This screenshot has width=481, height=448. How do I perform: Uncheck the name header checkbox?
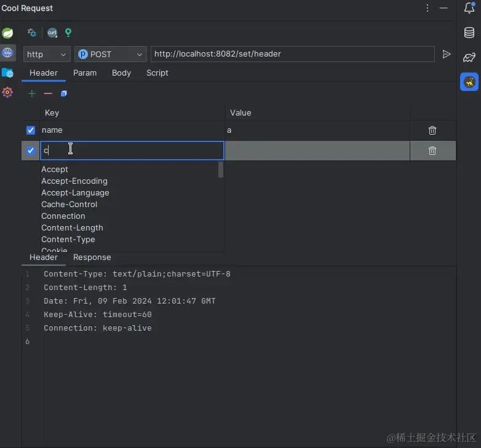click(x=31, y=130)
